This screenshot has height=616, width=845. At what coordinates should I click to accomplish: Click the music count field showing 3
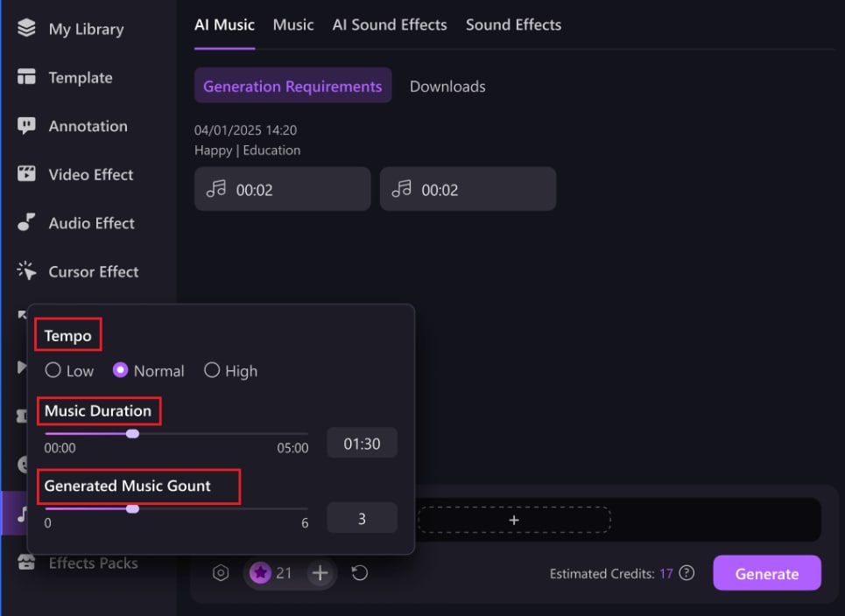(363, 519)
